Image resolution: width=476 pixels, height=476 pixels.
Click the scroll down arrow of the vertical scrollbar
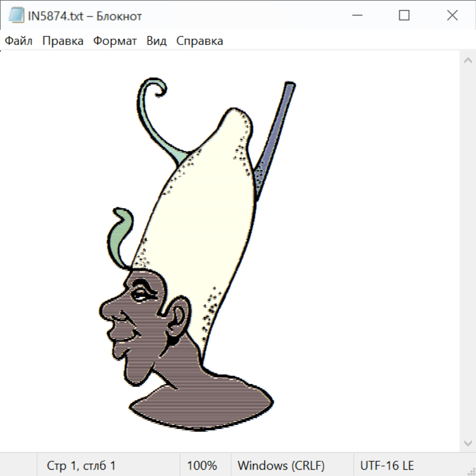468,443
